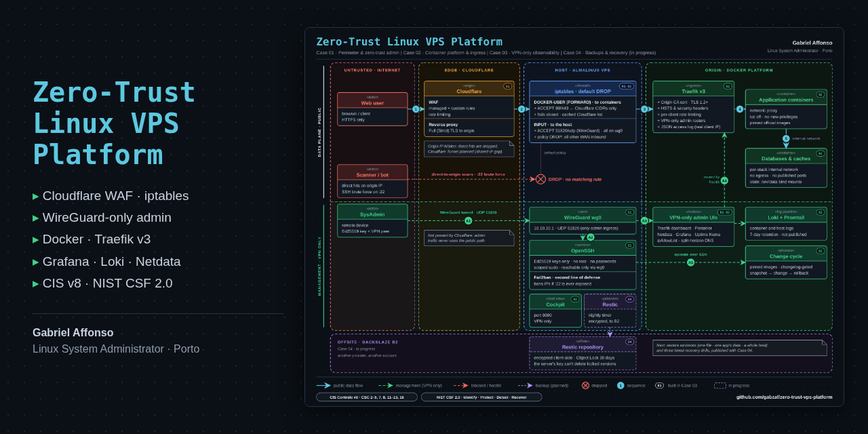
Task: Click the Next: restore runbooks note
Action: (740, 348)
